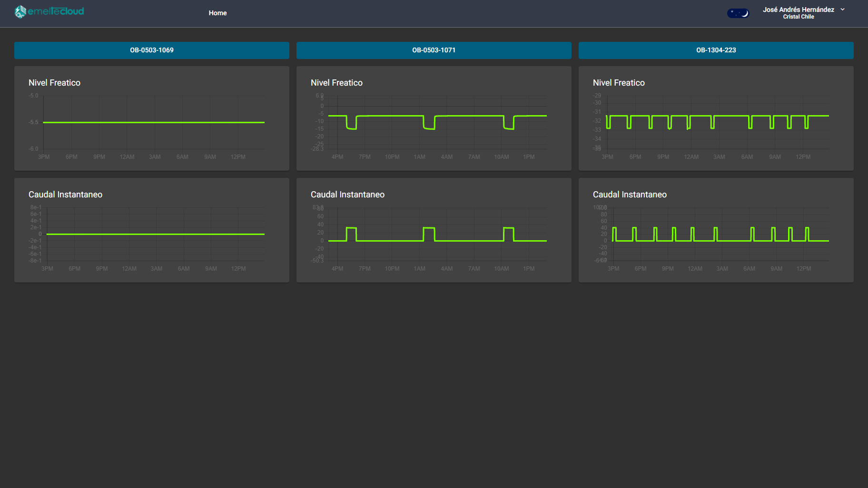Open the Home menu item
The width and height of the screenshot is (868, 488).
tap(217, 13)
